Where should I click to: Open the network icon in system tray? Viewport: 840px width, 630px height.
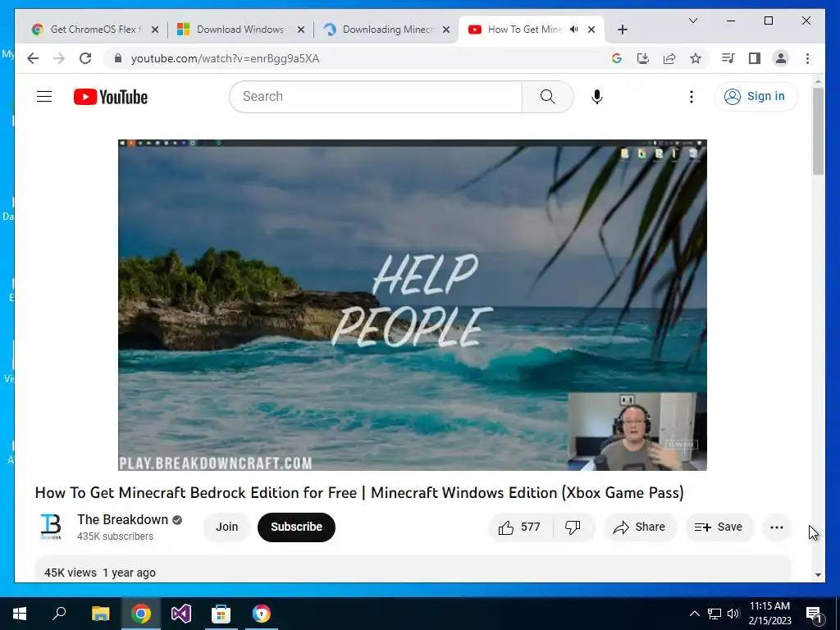(x=714, y=614)
